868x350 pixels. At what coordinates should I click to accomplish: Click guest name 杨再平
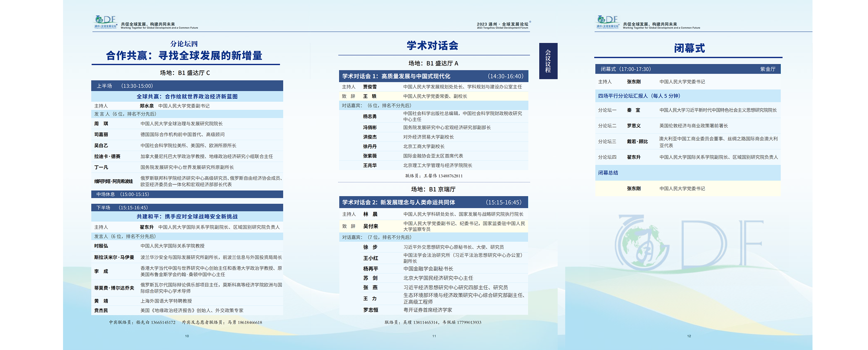[x=371, y=269]
